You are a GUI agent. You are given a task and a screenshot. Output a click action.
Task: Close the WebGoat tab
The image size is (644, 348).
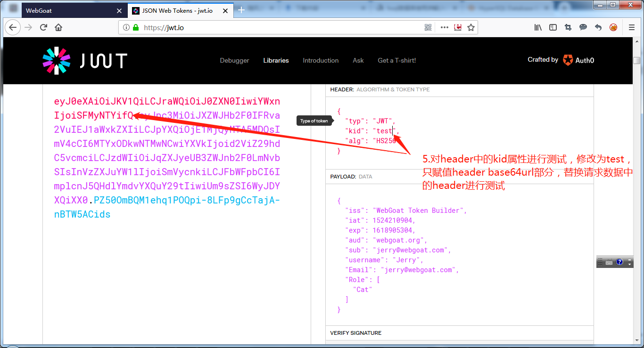pyautogui.click(x=119, y=10)
